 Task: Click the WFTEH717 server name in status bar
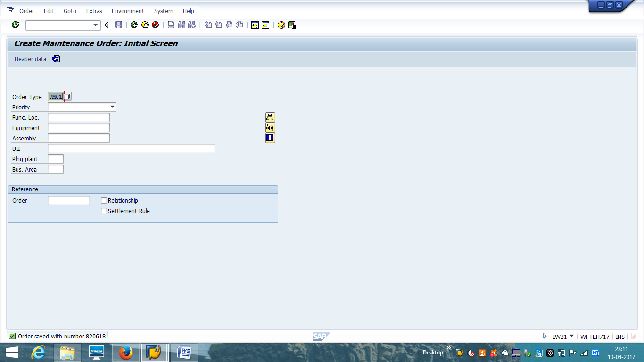(x=594, y=337)
